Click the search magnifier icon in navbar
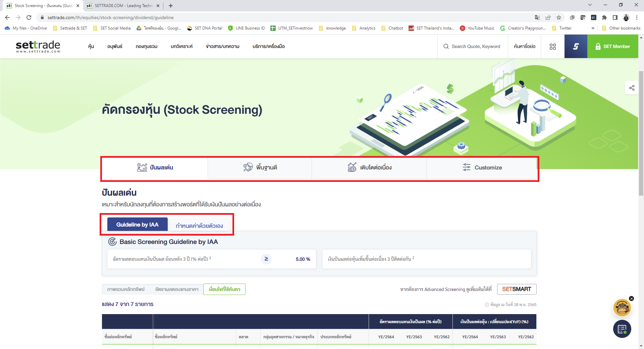This screenshot has width=644, height=349. pos(445,46)
